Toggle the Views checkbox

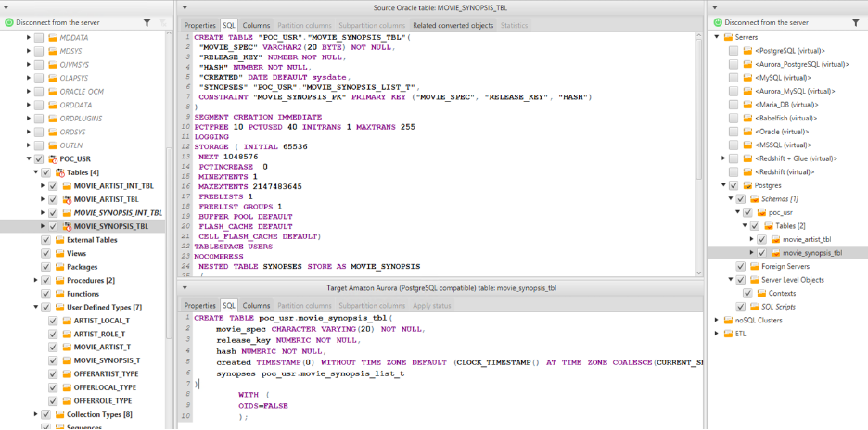[x=46, y=254]
